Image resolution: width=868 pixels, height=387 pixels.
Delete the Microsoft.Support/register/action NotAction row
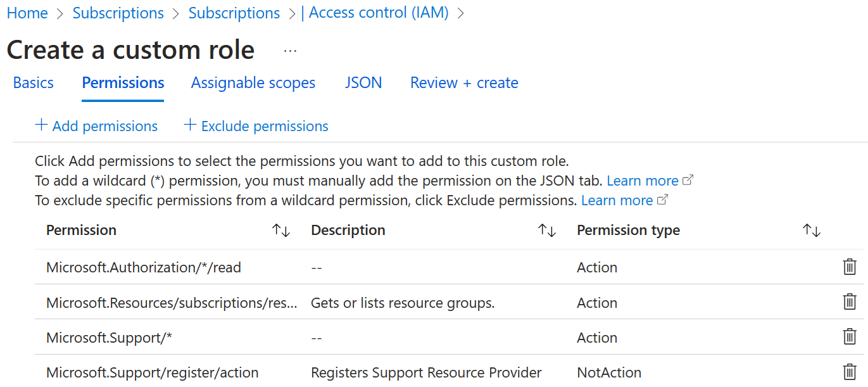click(850, 372)
